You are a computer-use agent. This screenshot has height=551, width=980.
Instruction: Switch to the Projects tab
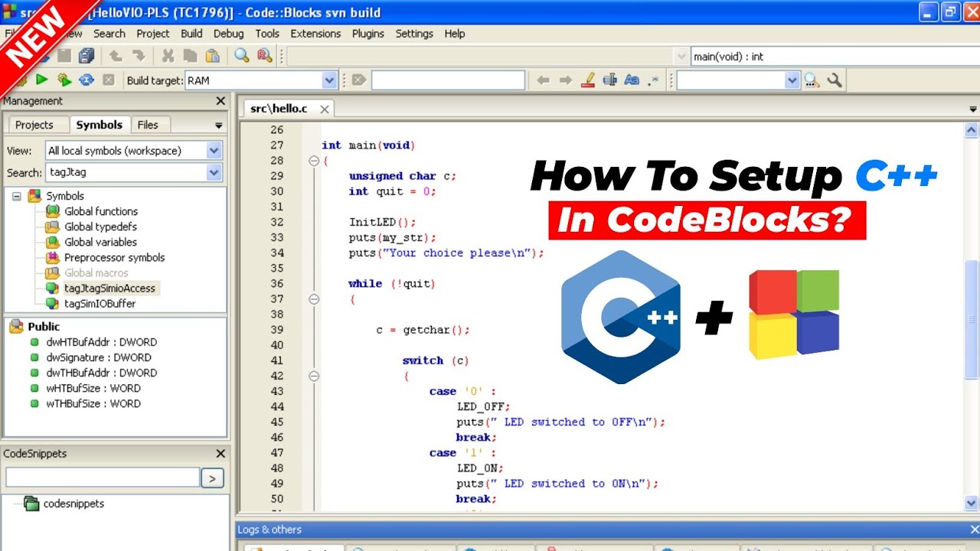click(34, 125)
